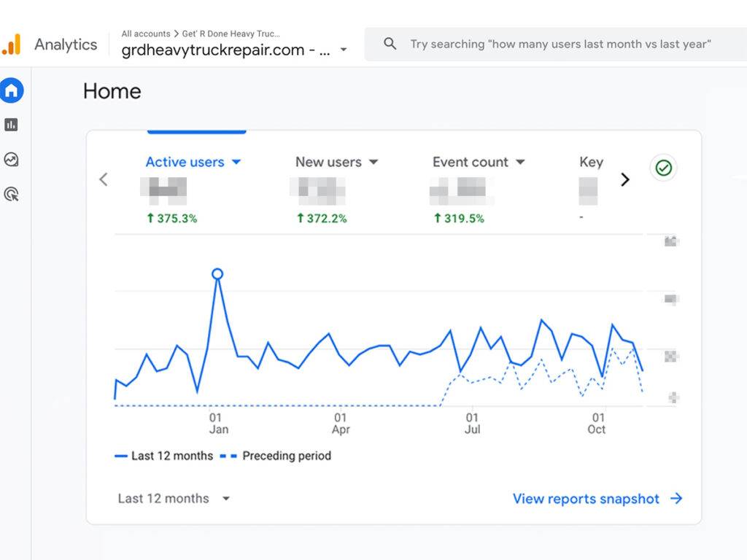Open the Advertising section icon

[x=12, y=194]
